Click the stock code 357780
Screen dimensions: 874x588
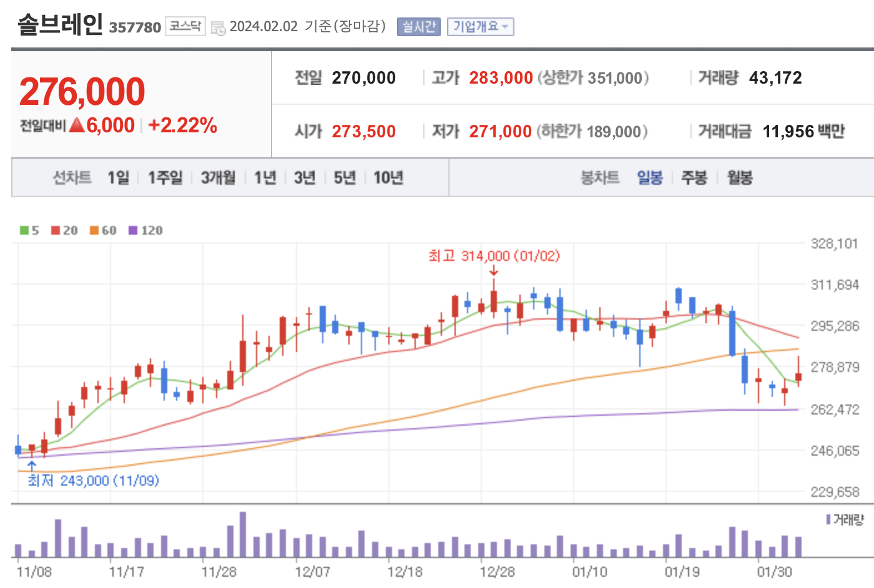click(135, 27)
